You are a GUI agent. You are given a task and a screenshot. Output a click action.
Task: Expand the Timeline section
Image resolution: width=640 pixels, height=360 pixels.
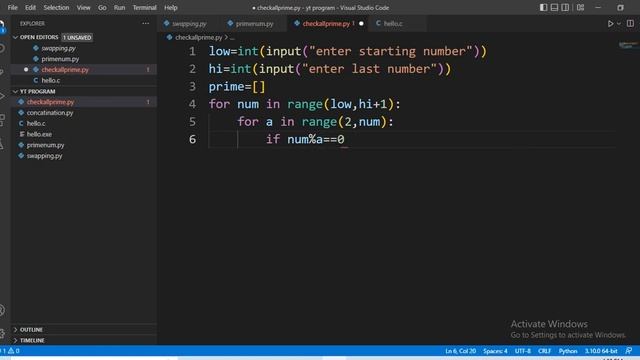(16, 340)
